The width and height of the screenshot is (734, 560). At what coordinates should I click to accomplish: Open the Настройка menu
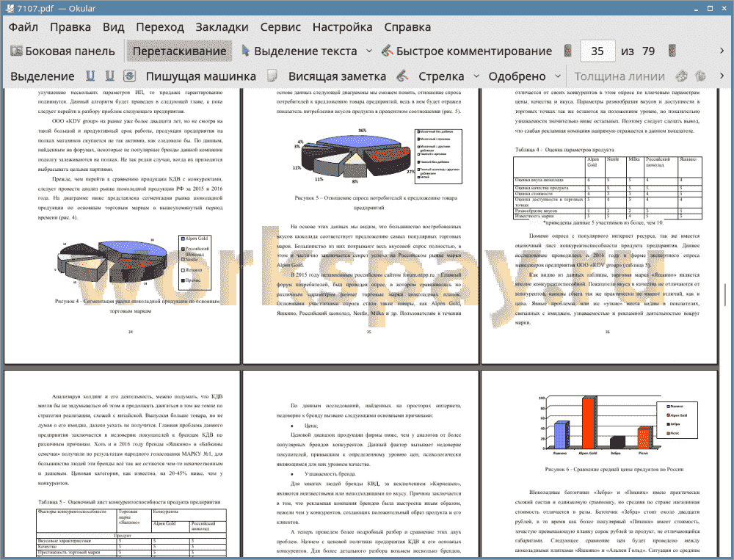pos(342,27)
